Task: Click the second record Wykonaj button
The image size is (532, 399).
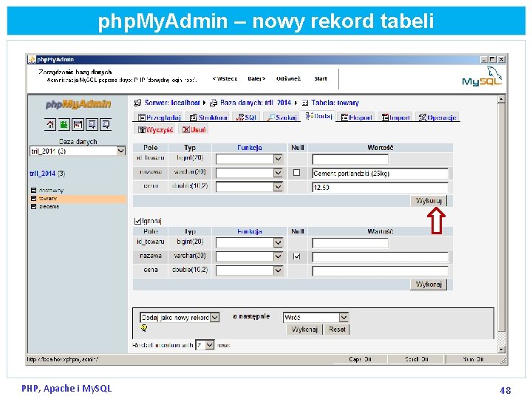Action: [429, 284]
